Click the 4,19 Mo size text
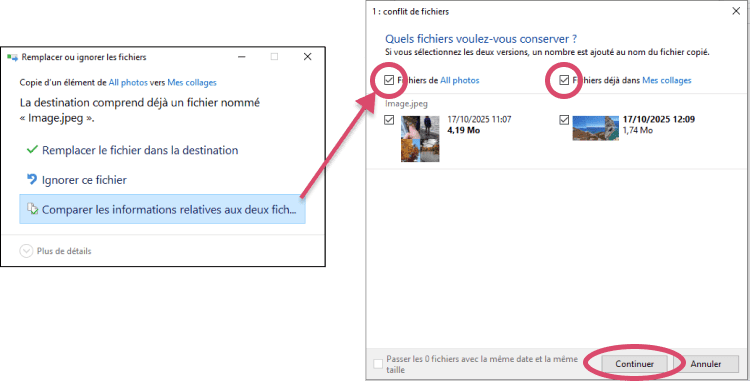The height and width of the screenshot is (381, 750). (463, 130)
